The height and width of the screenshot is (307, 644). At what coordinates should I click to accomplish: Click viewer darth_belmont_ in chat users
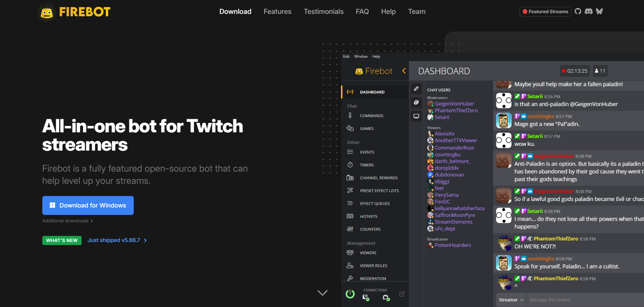point(453,161)
